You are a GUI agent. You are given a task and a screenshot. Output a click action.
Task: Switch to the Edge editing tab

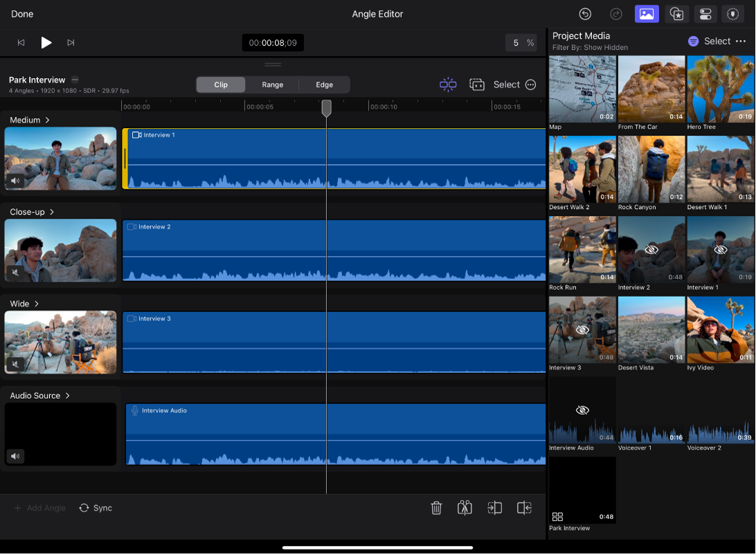click(323, 84)
